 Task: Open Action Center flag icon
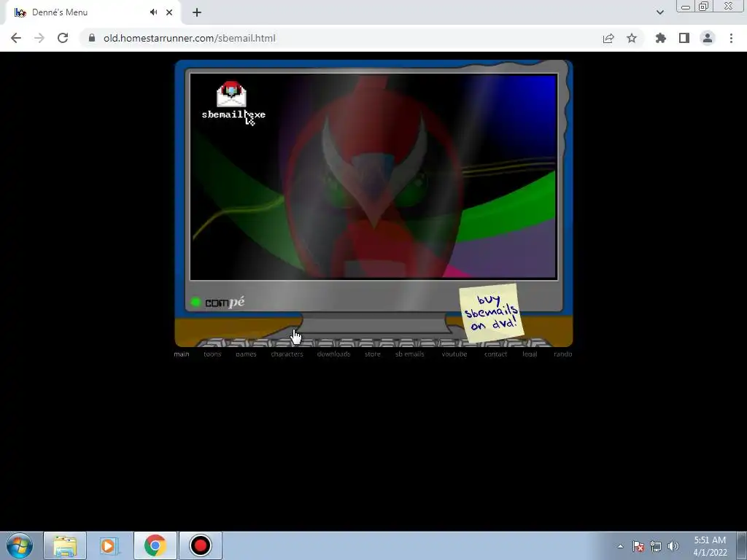click(x=638, y=546)
